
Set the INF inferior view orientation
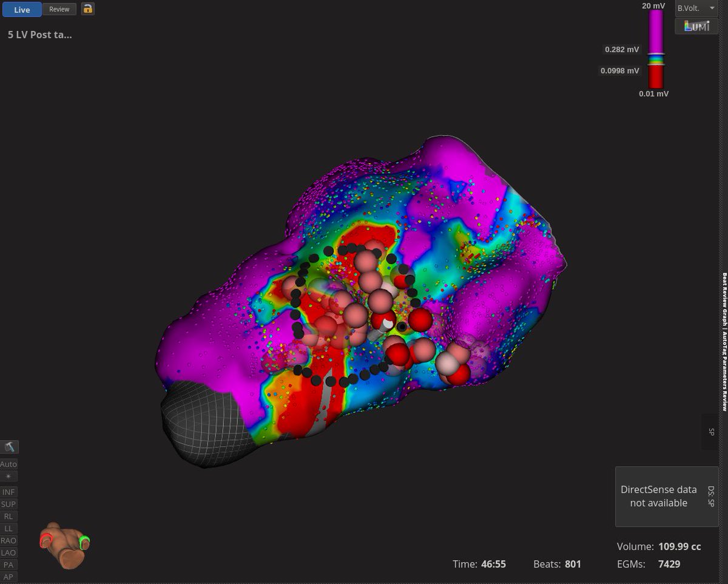pyautogui.click(x=8, y=492)
